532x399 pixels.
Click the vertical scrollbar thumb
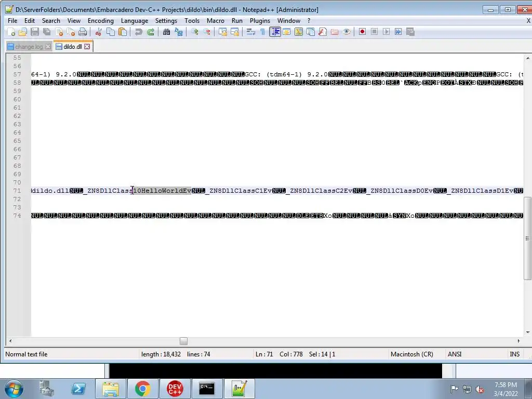click(x=528, y=238)
